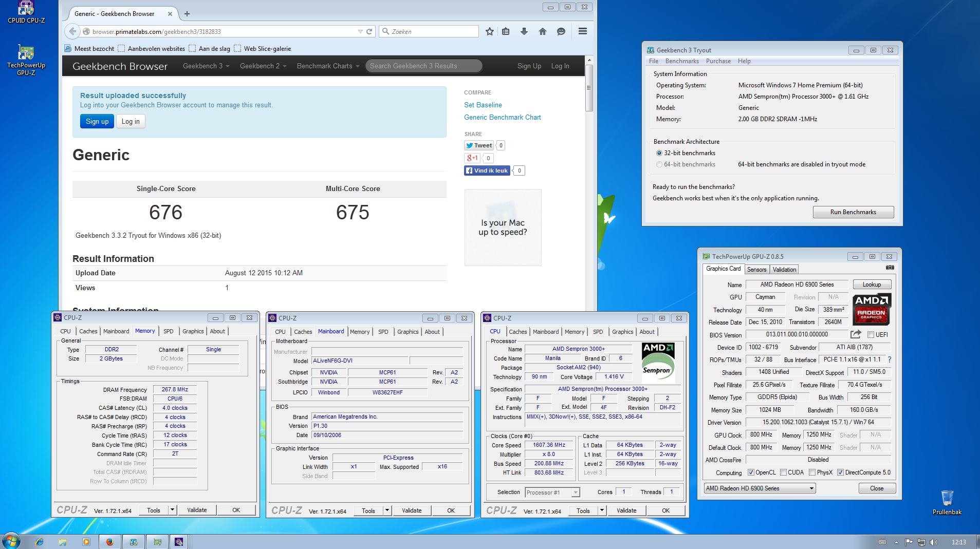The image size is (980, 549).
Task: Go to Firefox home page icon
Action: 543,31
